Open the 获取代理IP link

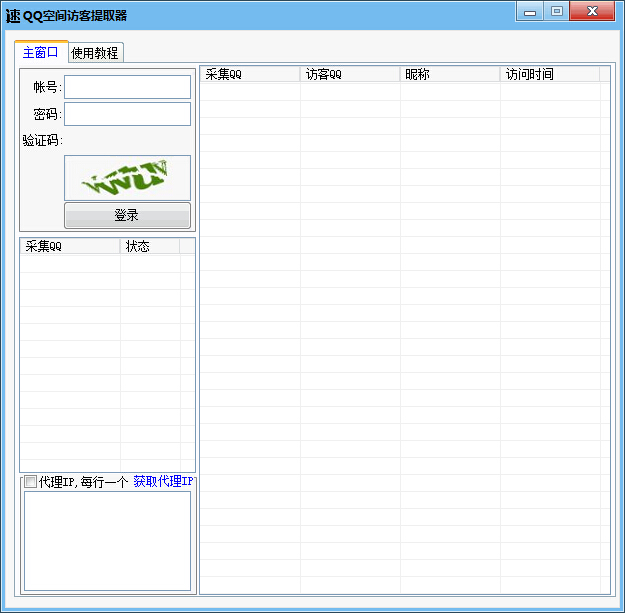[163, 481]
